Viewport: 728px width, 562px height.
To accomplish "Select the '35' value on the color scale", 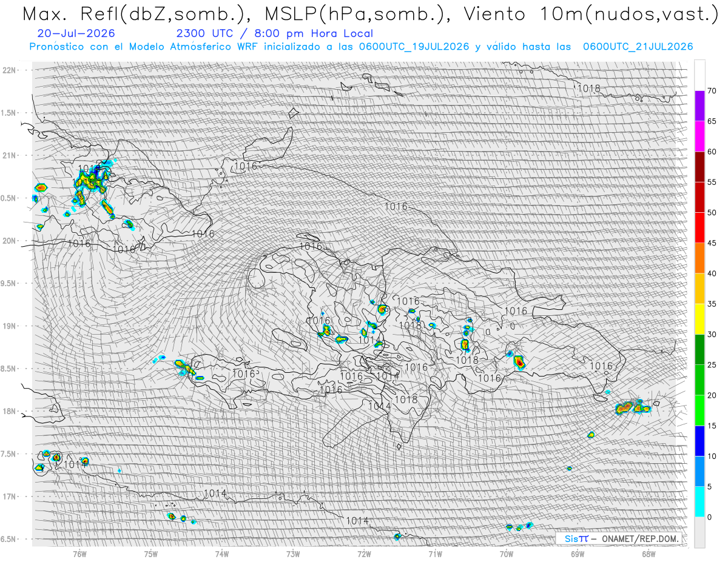I will [x=712, y=304].
